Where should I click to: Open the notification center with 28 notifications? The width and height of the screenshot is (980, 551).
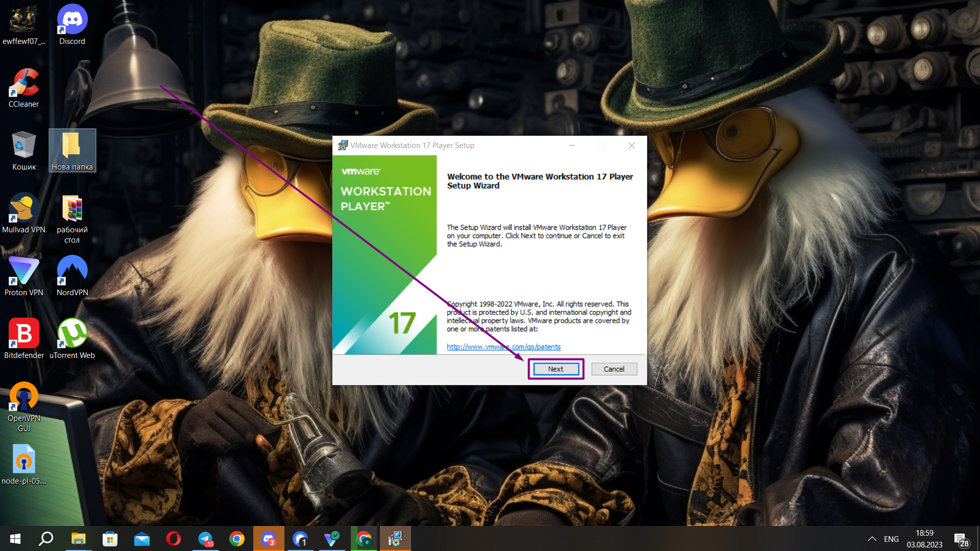coord(961,539)
